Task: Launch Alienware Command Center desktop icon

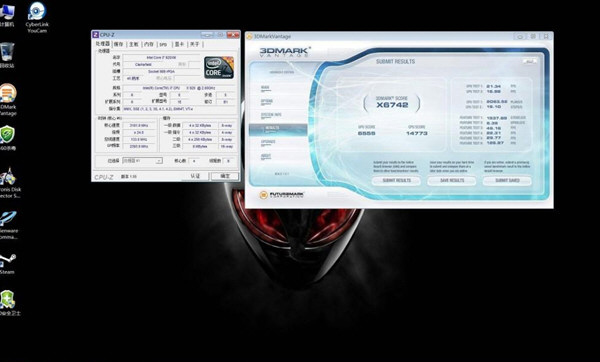Action: 8,225
